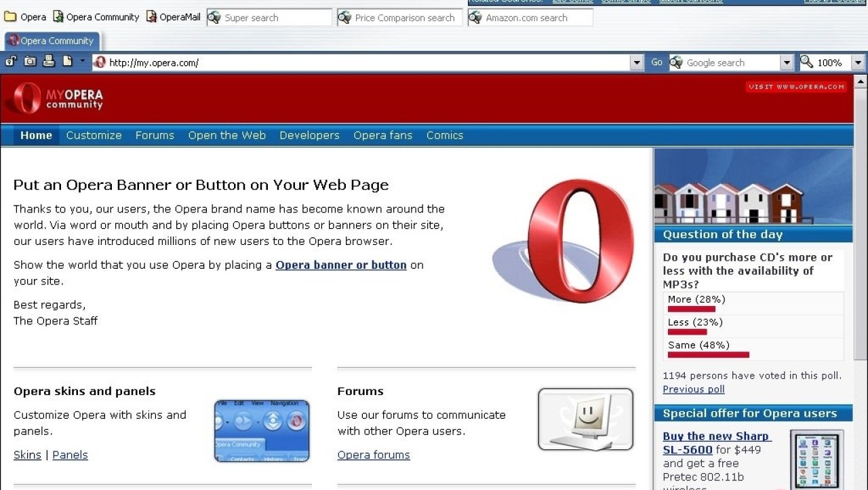
Task: Open the Opera fans section
Action: tap(382, 135)
